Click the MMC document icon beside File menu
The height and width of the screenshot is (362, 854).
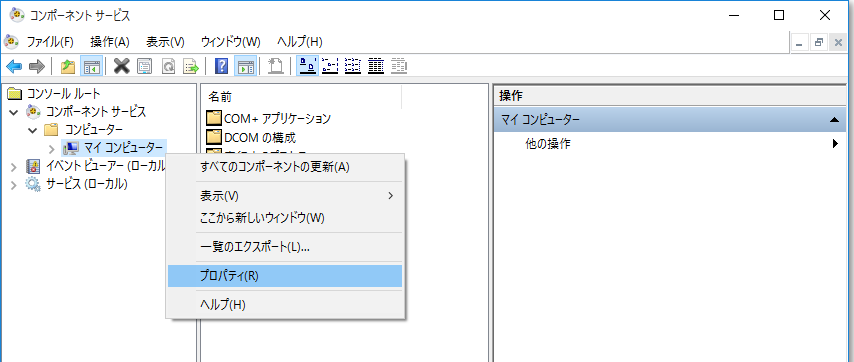tap(11, 41)
